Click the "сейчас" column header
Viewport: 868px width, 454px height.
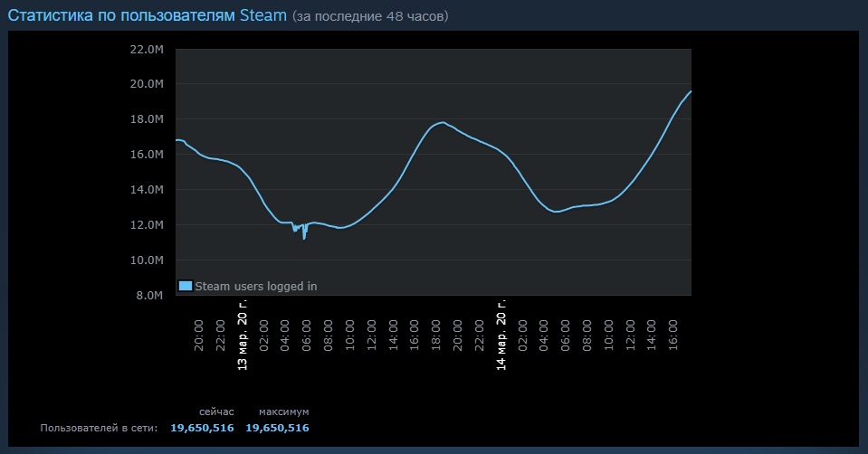point(216,412)
